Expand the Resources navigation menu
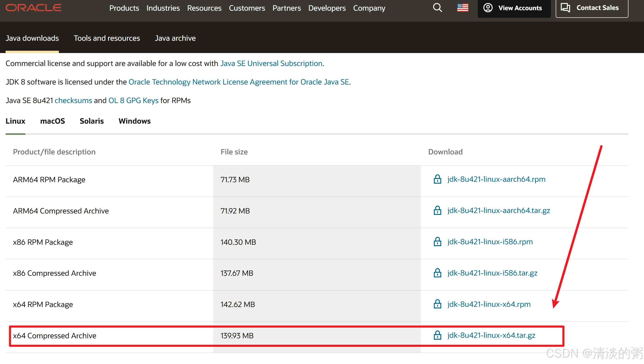The width and height of the screenshot is (644, 364). coord(204,8)
